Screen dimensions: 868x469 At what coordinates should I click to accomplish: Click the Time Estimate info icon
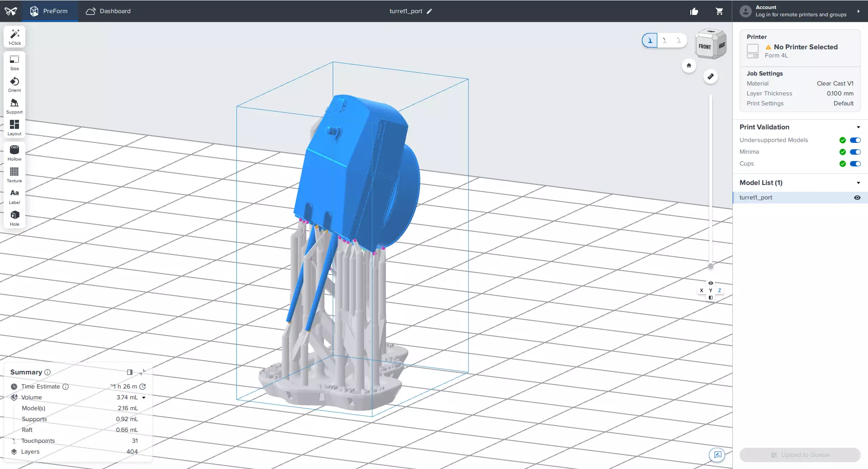click(x=66, y=387)
